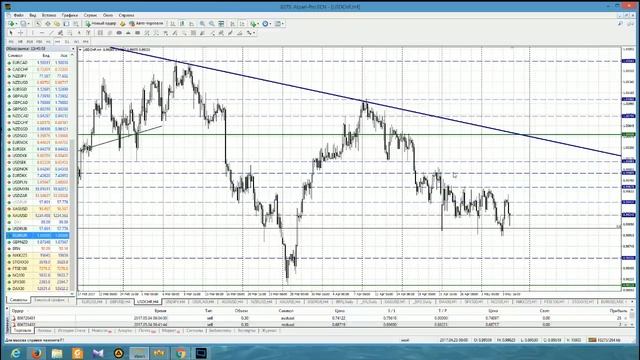Switch chart to line chart mode
The image size is (640, 360).
point(191,24)
